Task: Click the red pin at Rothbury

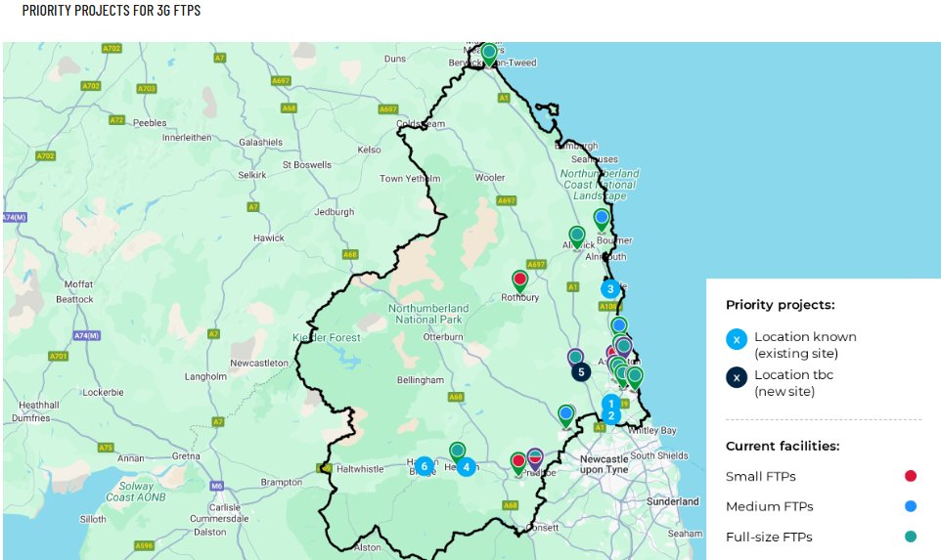Action: click(519, 281)
